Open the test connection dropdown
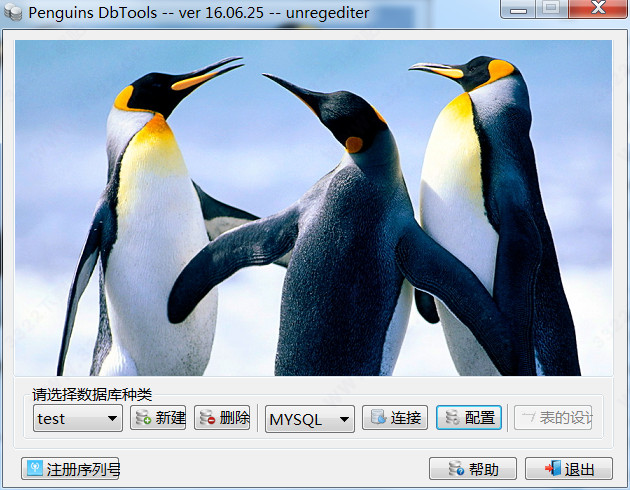Viewport: 630px width, 490px height. (78, 418)
